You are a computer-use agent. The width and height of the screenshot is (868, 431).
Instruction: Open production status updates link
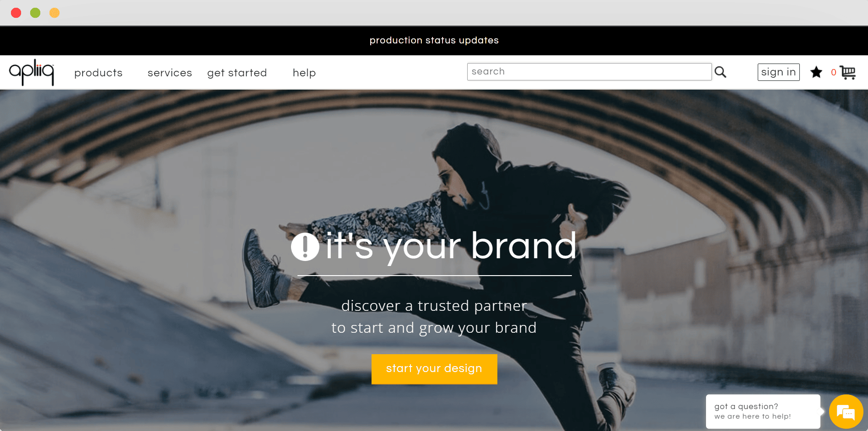(434, 40)
